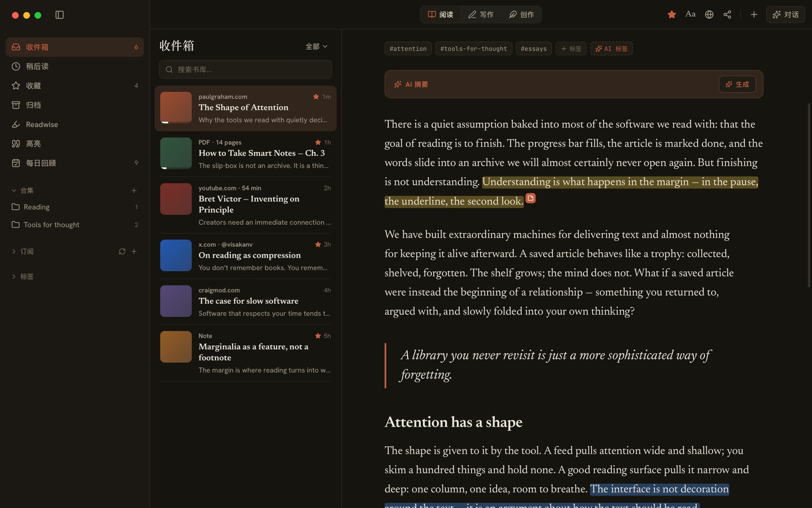
Task: Click the article scrollbar on right
Action: coord(809,196)
